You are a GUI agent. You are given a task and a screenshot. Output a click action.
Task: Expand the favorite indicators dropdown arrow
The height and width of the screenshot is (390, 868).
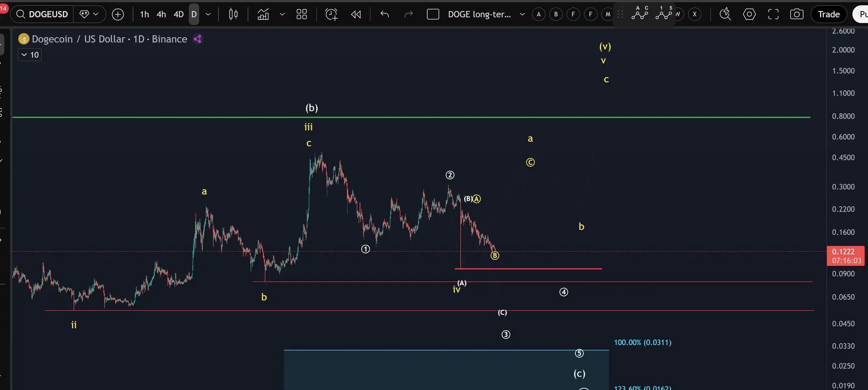point(282,14)
